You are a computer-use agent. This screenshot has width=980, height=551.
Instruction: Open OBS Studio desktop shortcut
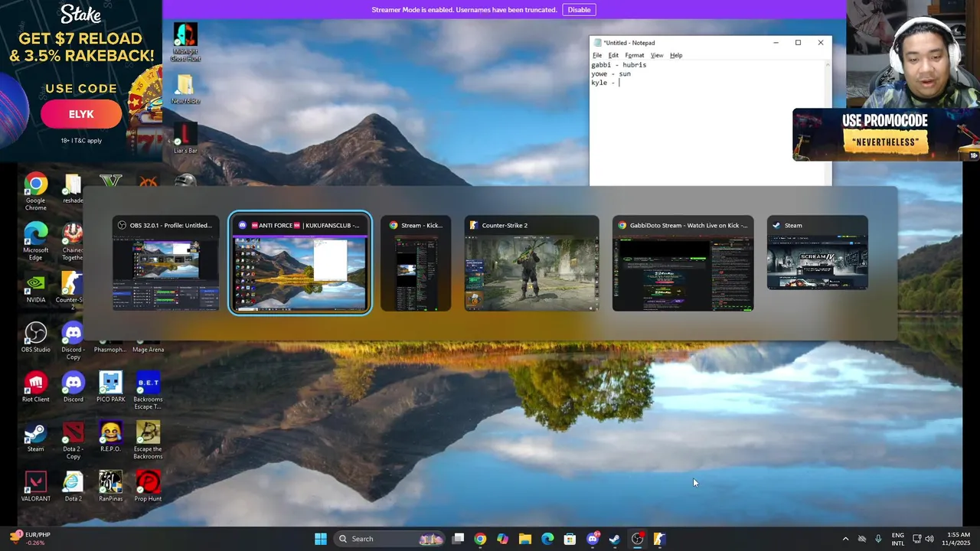tap(35, 337)
